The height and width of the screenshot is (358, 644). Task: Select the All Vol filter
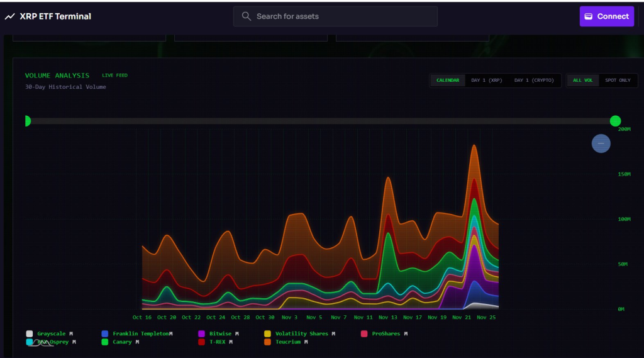click(x=582, y=81)
